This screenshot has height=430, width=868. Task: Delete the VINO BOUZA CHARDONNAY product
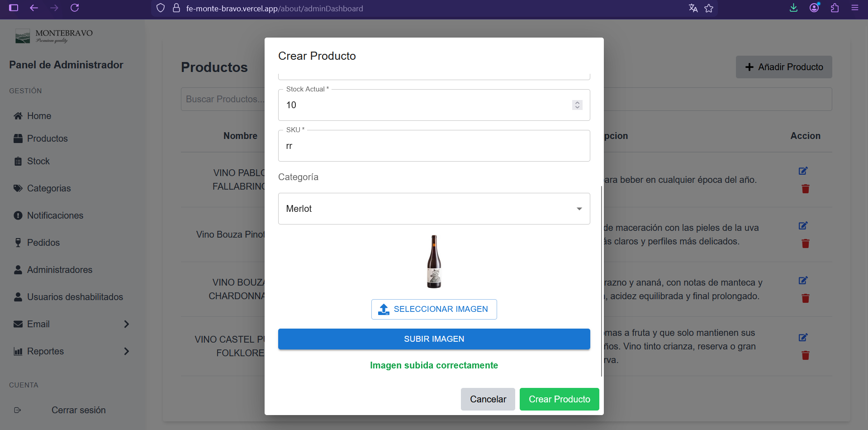tap(805, 298)
